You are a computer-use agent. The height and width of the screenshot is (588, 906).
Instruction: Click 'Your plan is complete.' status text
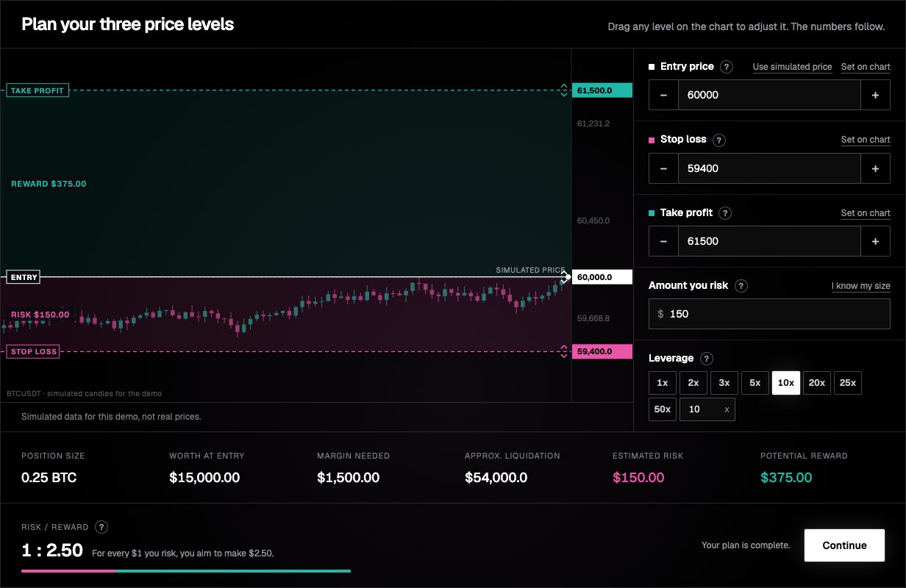(x=746, y=545)
